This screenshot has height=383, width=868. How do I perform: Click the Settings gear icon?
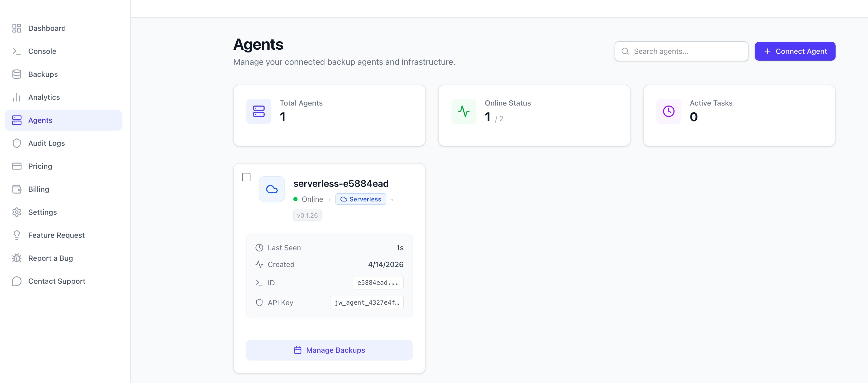(16, 212)
